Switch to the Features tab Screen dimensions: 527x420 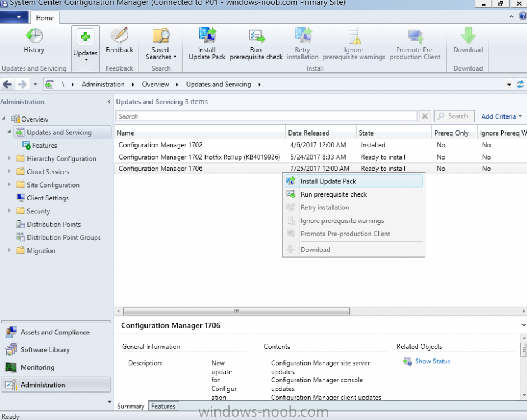pyautogui.click(x=164, y=406)
